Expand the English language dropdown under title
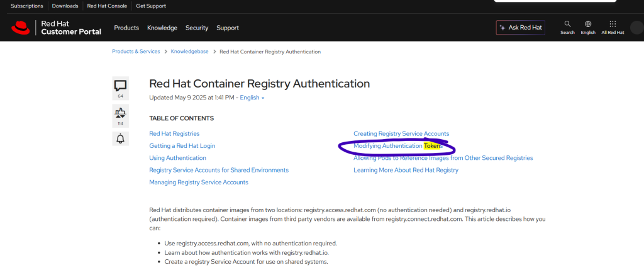 (252, 98)
